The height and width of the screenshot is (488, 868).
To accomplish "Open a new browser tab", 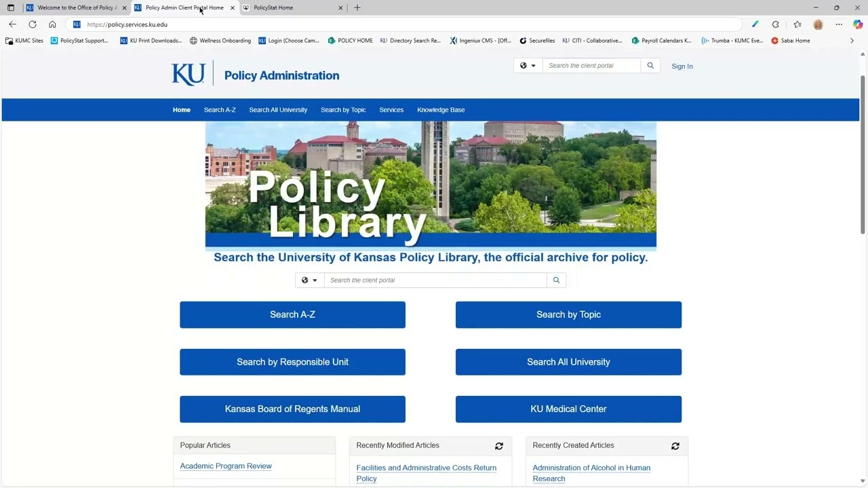I will (357, 8).
